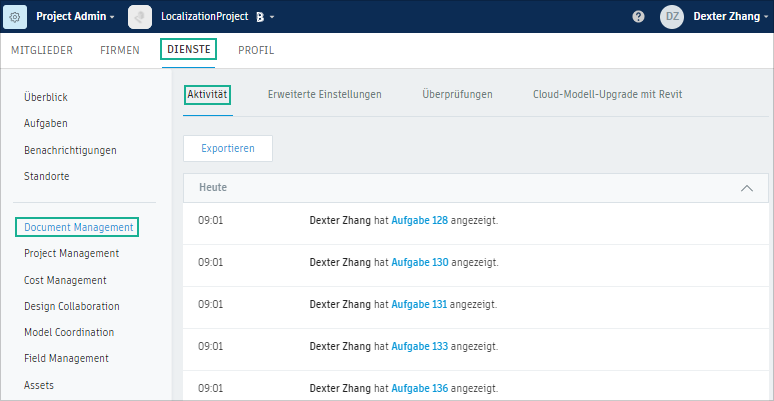774x401 pixels.
Task: Switch to the MITGLIEDER tab
Action: [x=42, y=50]
